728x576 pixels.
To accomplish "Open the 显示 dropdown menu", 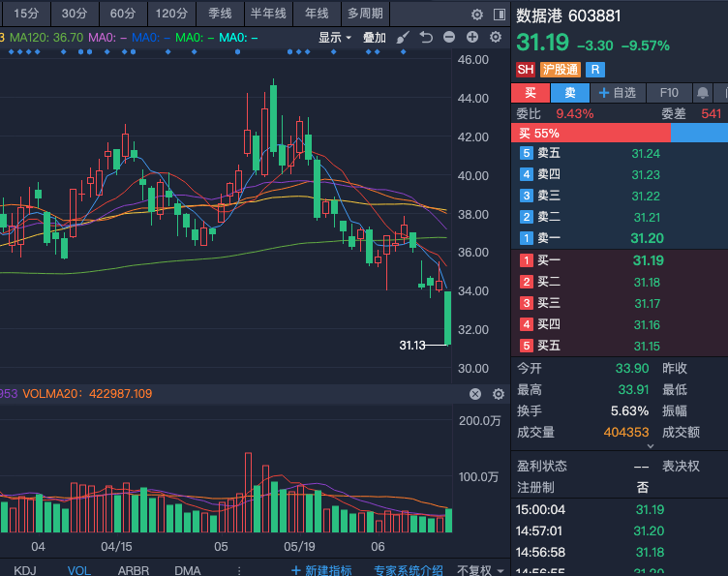I will tap(335, 37).
